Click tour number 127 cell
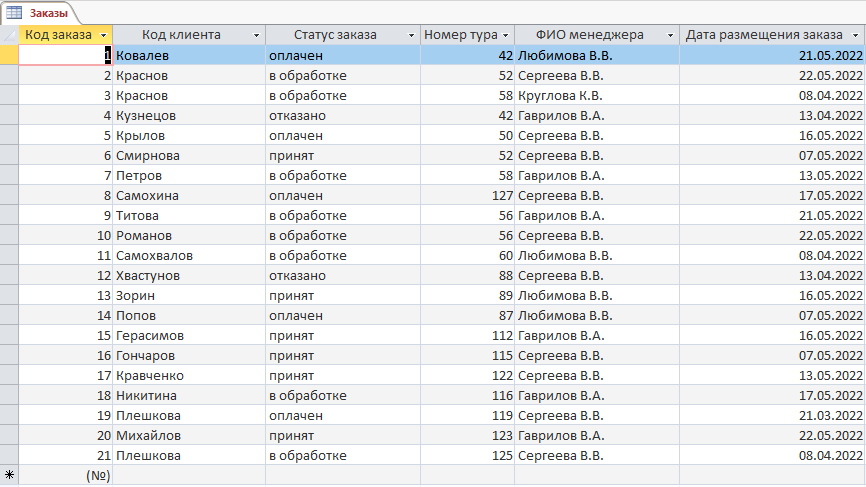This screenshot has width=866, height=487. (467, 195)
